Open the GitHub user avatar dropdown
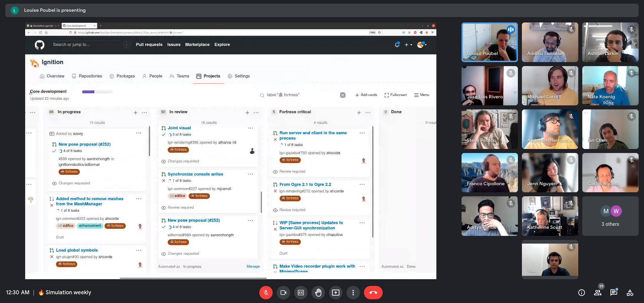The image size is (644, 303). coord(422,45)
